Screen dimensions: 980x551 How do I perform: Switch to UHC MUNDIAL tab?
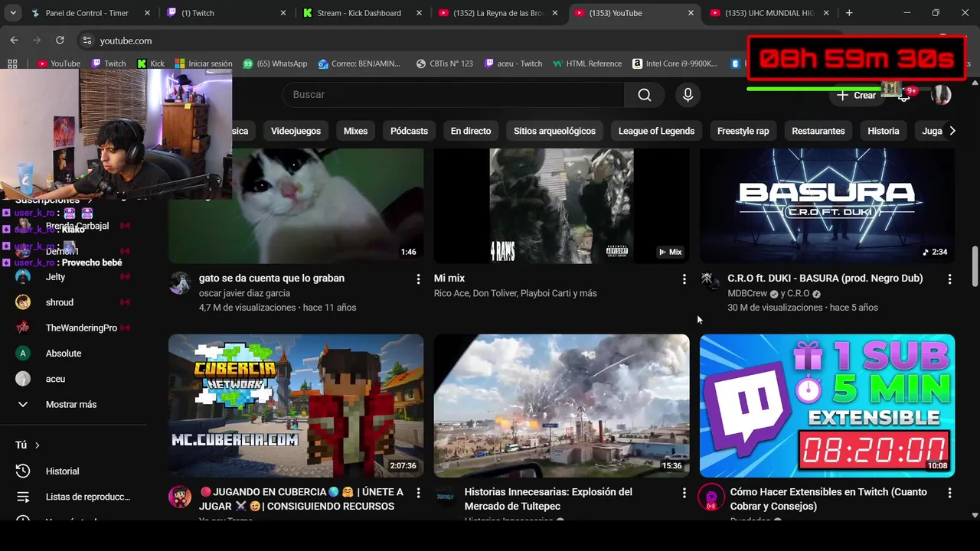tap(769, 13)
